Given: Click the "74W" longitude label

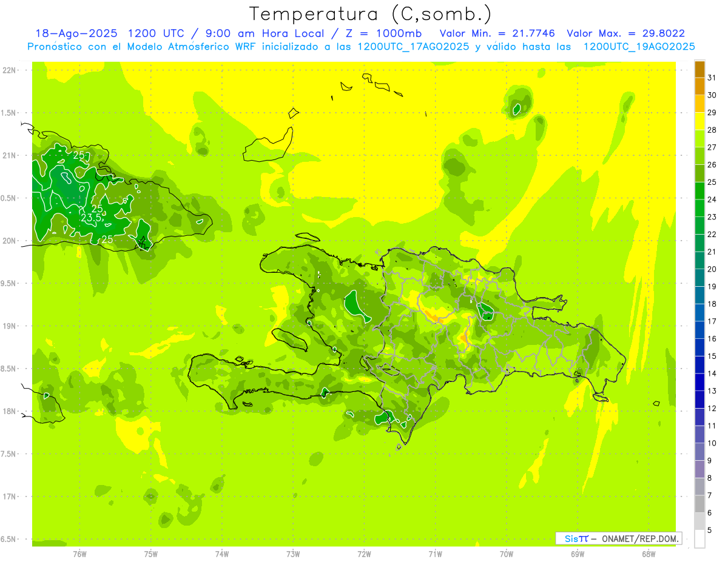Looking at the screenshot, I should (x=222, y=554).
